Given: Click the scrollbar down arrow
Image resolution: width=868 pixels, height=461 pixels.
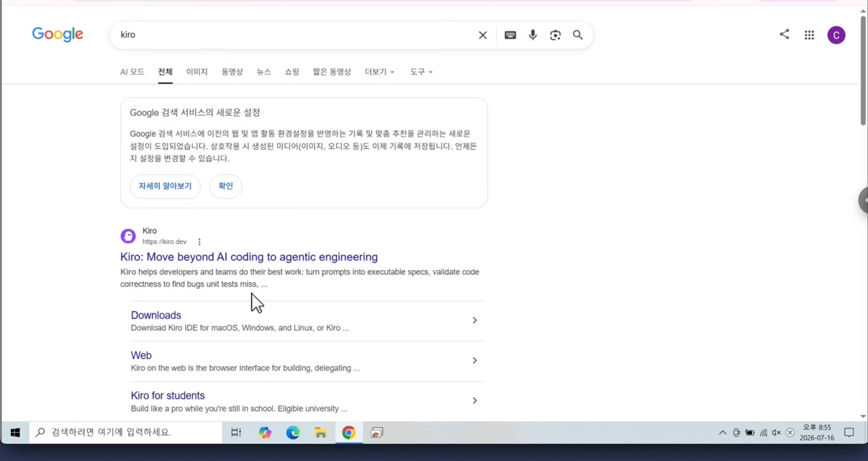Looking at the screenshot, I should coord(863,417).
